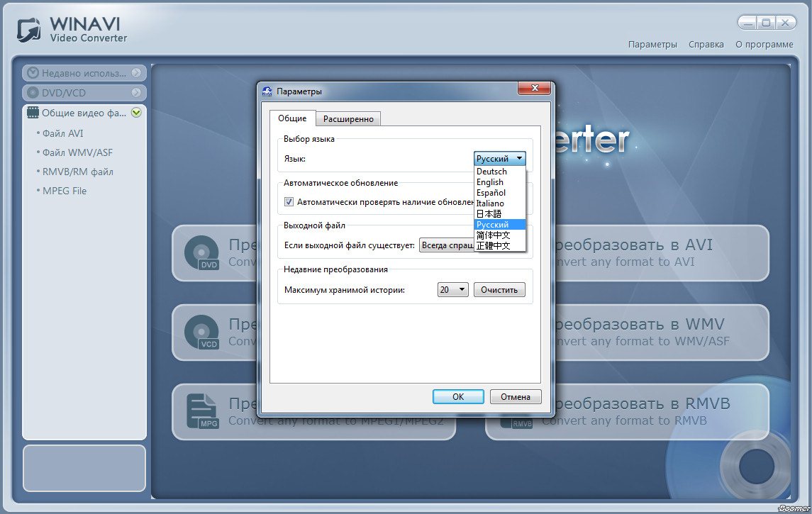Toggle automatic update check checkbox
This screenshot has width=812, height=514.
(289, 202)
